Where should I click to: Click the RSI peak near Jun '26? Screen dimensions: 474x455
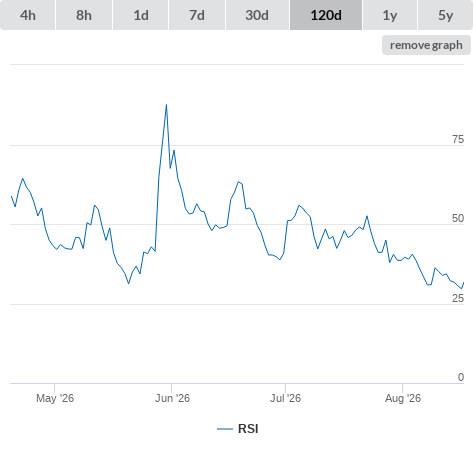click(x=166, y=105)
